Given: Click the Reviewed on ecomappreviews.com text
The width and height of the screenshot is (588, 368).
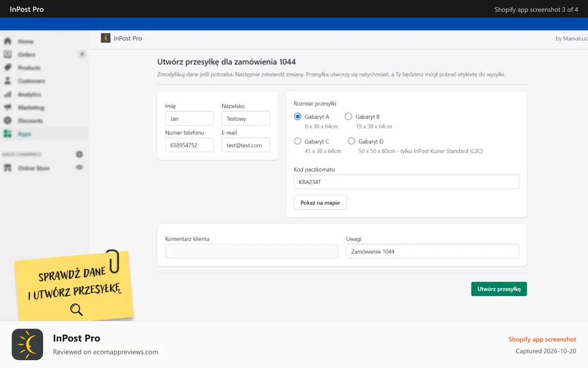Looking at the screenshot, I should click(105, 352).
